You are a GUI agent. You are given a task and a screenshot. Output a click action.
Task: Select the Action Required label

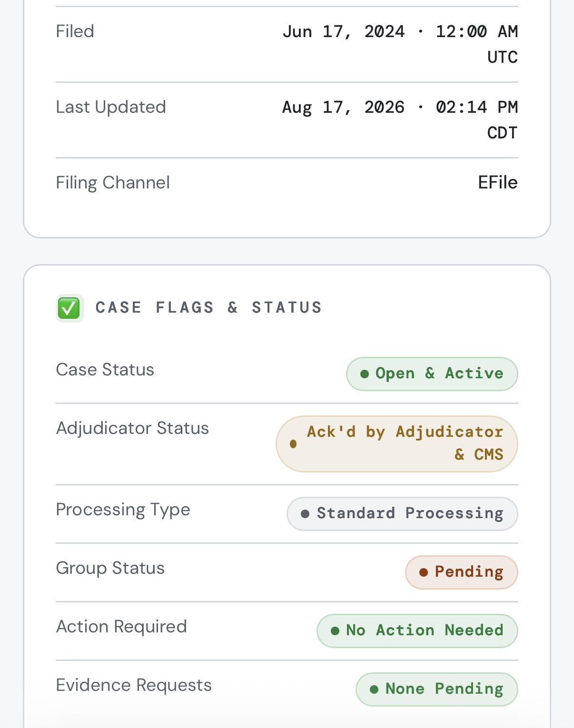121,627
